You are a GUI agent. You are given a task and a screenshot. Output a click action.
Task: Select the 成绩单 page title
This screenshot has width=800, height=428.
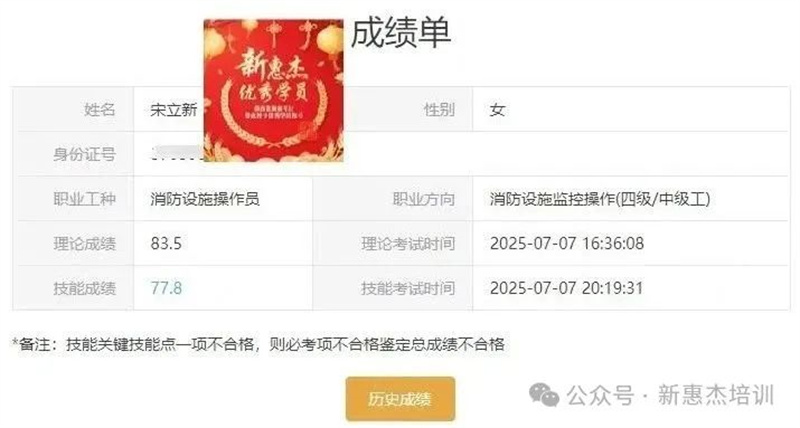(x=401, y=33)
